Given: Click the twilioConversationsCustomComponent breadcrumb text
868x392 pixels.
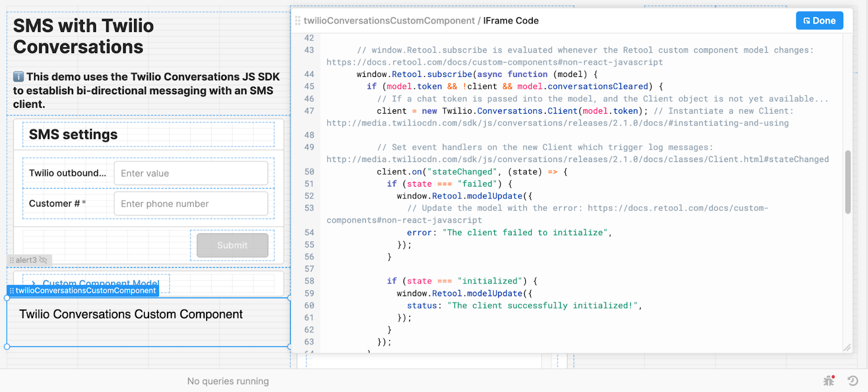Looking at the screenshot, I should 389,21.
